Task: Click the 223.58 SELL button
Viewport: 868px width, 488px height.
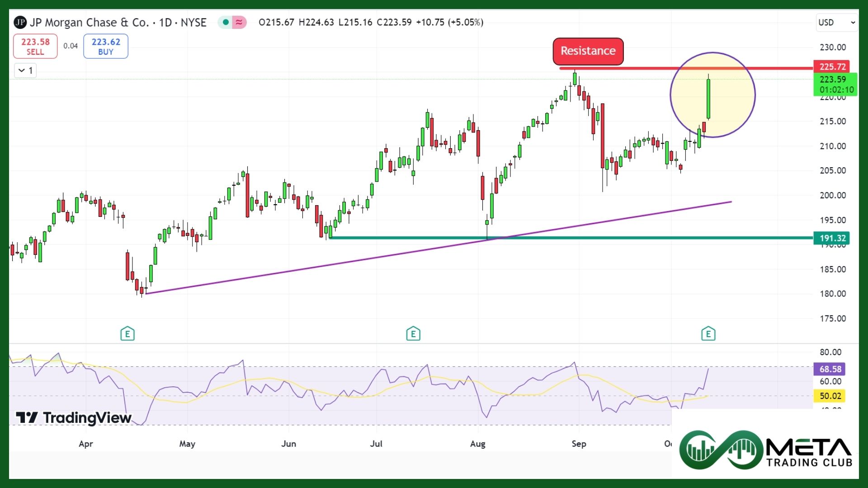Action: tap(35, 46)
